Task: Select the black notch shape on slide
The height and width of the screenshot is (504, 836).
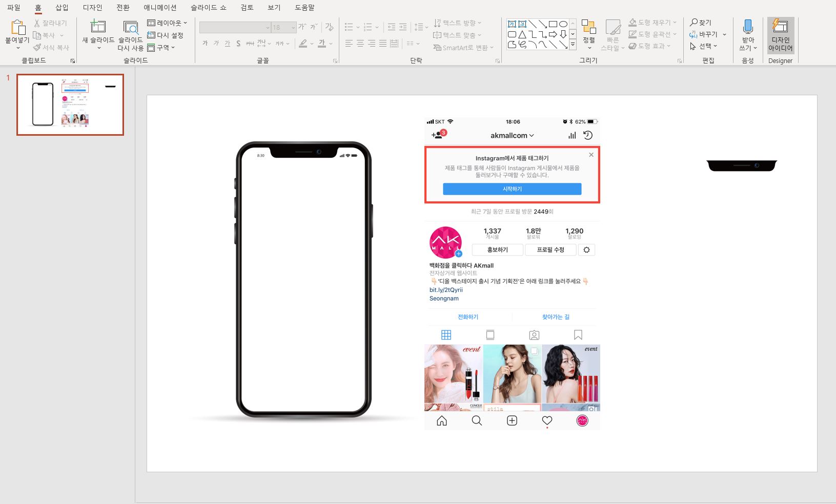Action: 742,165
